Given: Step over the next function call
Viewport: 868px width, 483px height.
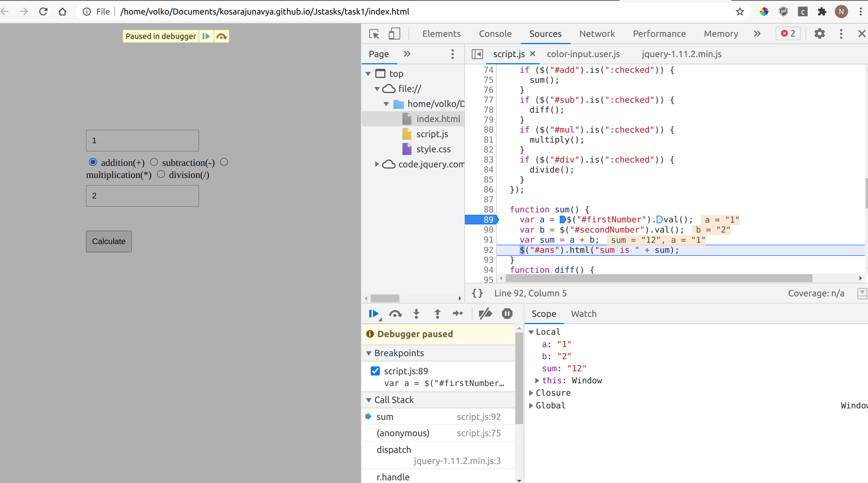Looking at the screenshot, I should [395, 314].
